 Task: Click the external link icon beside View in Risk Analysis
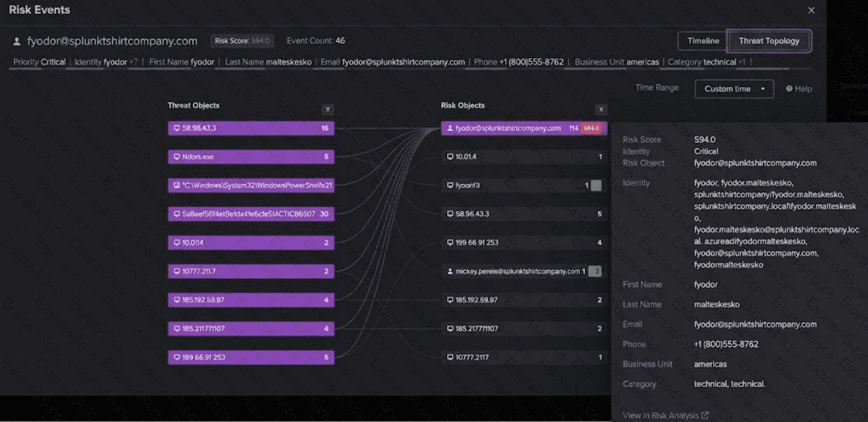(705, 415)
